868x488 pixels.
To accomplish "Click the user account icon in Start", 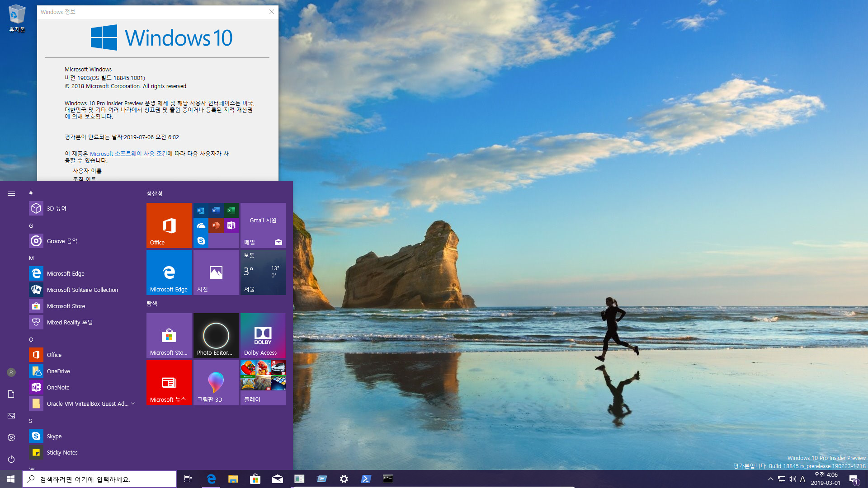I will (x=11, y=372).
